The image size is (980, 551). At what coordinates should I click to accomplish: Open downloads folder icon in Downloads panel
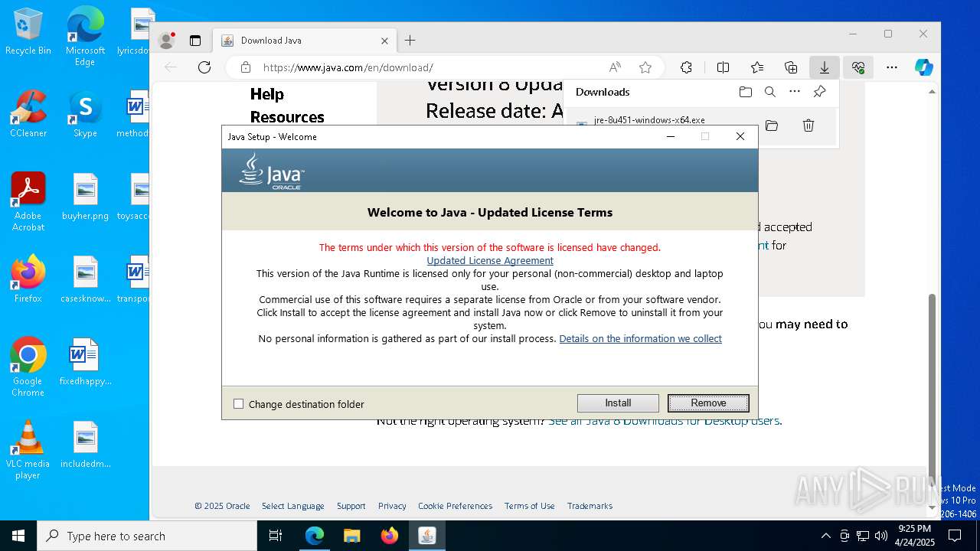[746, 92]
